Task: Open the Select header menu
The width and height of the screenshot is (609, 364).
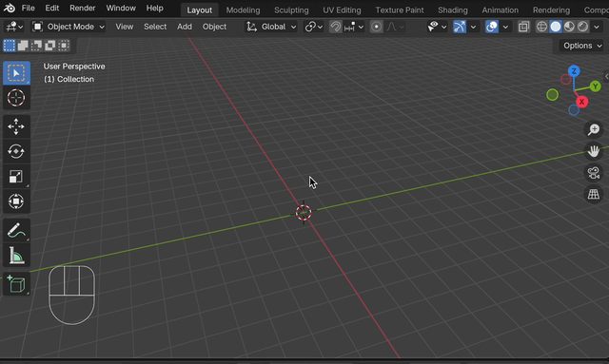Action: [155, 27]
